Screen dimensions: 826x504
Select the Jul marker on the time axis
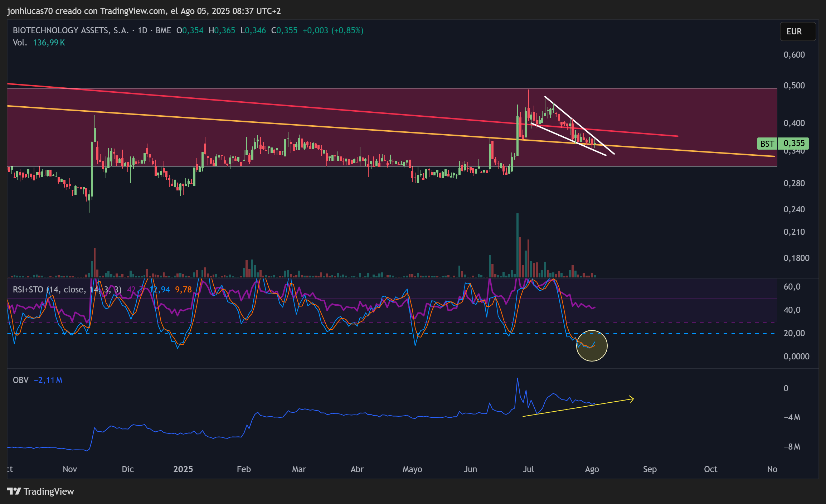pos(528,469)
